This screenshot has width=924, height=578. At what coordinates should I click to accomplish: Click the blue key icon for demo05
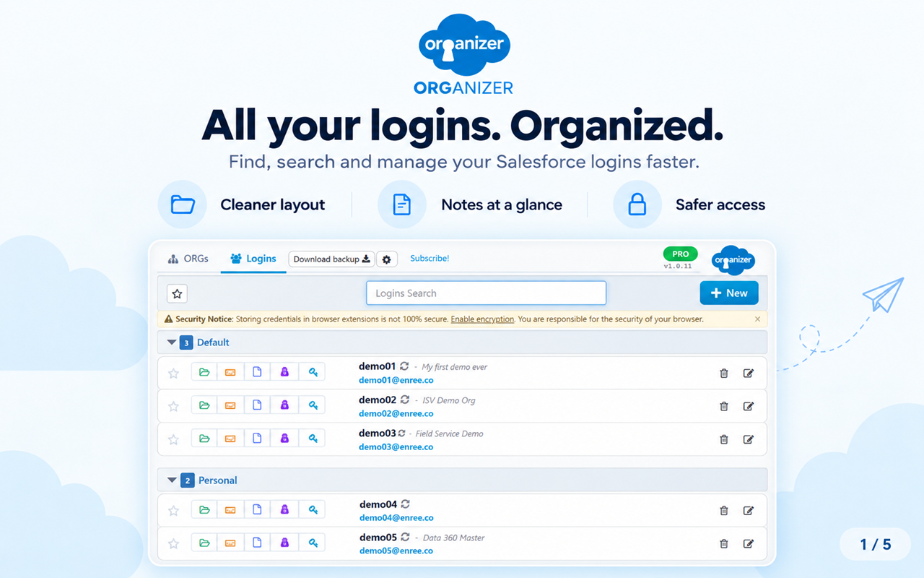(313, 543)
